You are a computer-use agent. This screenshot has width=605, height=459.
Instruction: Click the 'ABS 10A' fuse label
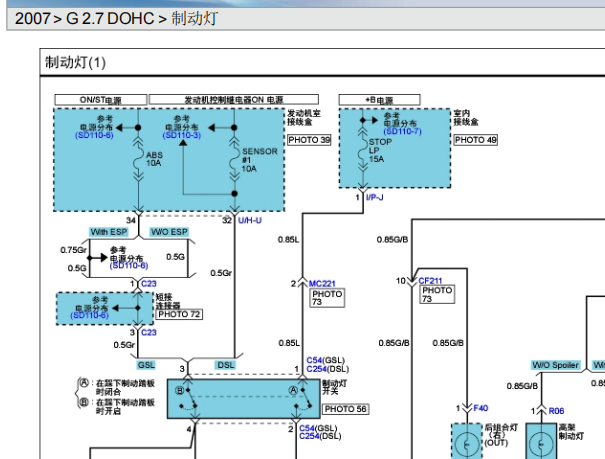pyautogui.click(x=154, y=159)
